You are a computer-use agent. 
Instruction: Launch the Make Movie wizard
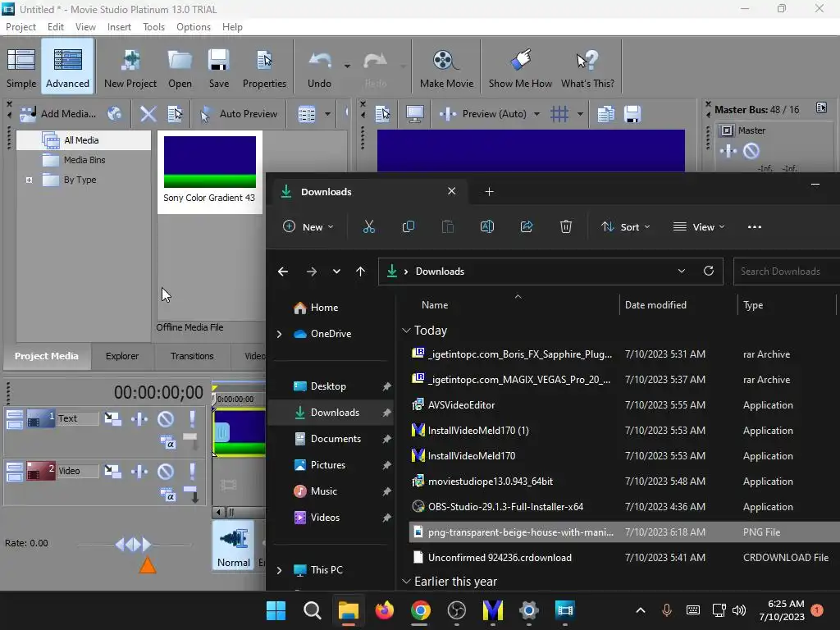click(x=446, y=67)
